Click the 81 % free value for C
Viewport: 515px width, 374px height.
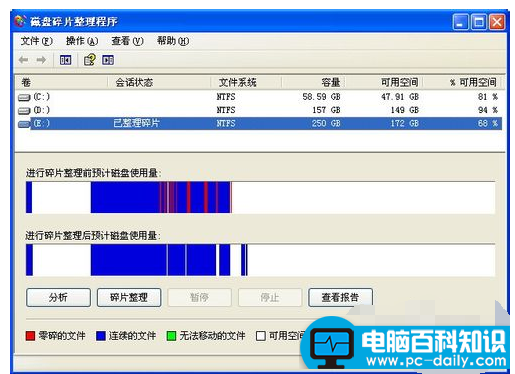(488, 97)
